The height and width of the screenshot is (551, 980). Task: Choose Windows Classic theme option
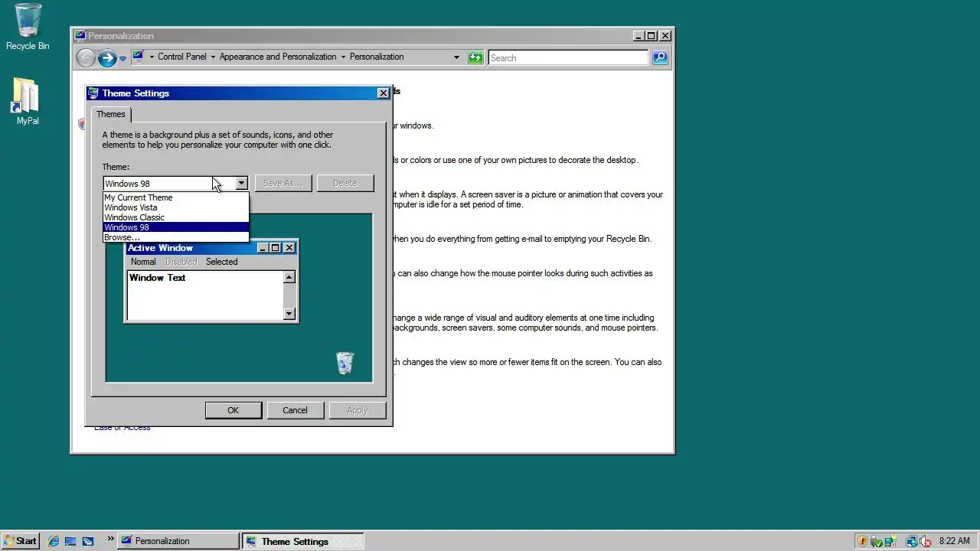pyautogui.click(x=176, y=217)
